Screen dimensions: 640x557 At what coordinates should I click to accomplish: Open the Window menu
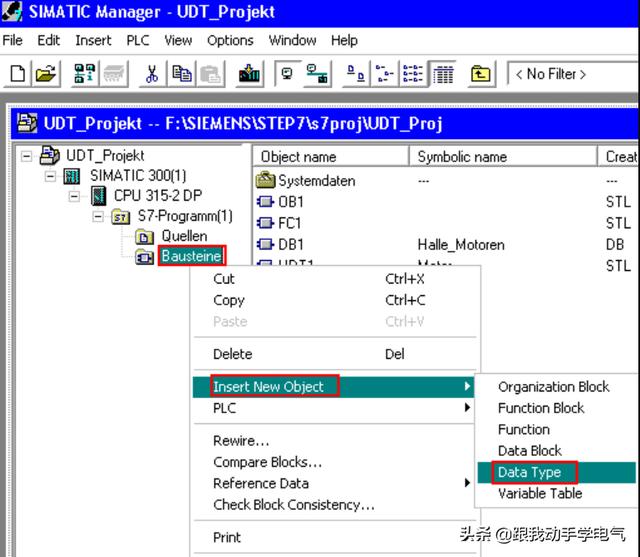click(x=292, y=40)
